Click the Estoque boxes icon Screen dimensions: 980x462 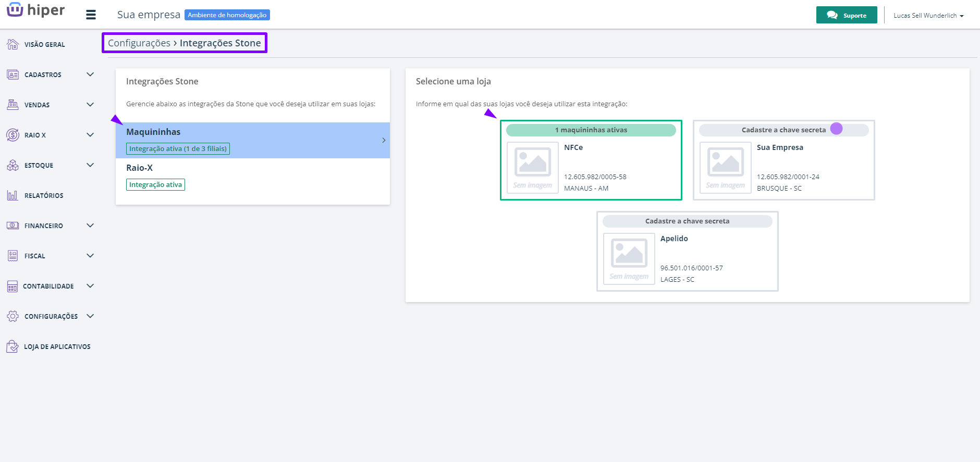(13, 165)
